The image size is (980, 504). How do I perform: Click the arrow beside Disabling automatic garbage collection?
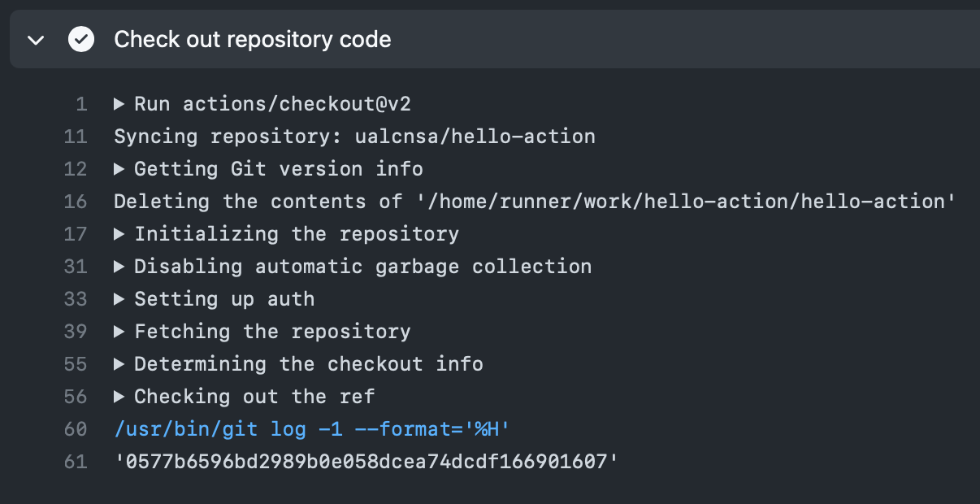tap(120, 266)
